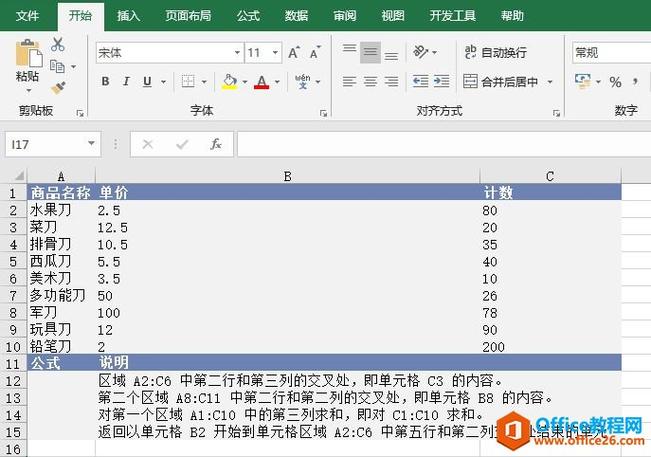Viewport: 651px width, 457px height.
Task: Switch to 开发工具 tab
Action: 453,16
